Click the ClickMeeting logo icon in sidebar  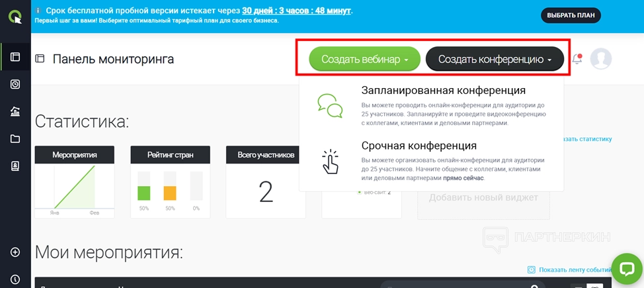15,17
